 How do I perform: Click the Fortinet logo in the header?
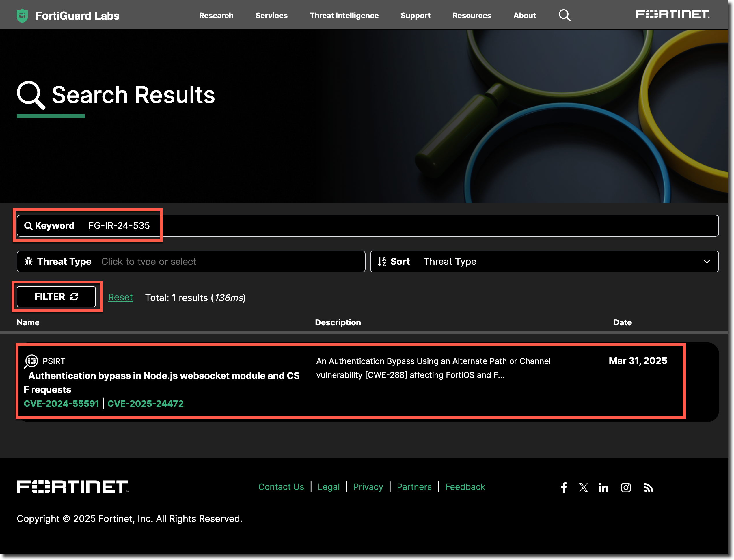tap(672, 15)
